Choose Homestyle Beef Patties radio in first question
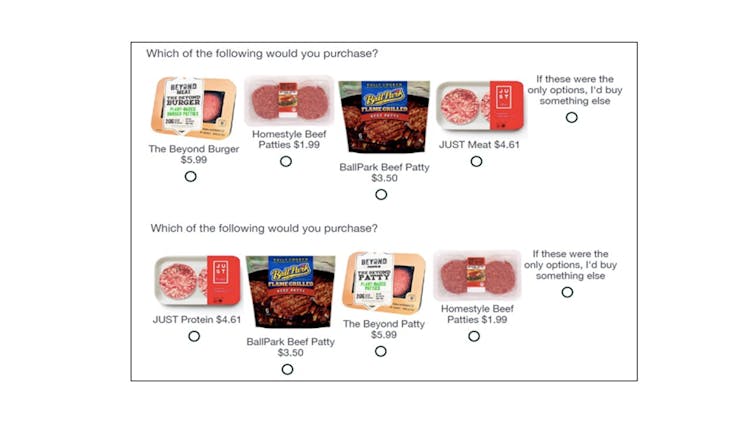754x424 pixels. 286,161
